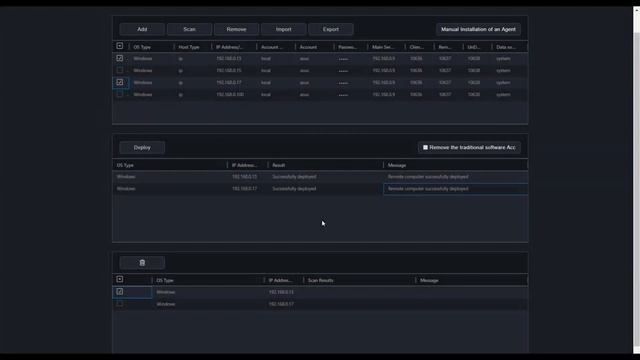Viewport: 640px width, 360px height.
Task: Select IP 192.168.0.15 cell in host table
Action: [x=229, y=71]
